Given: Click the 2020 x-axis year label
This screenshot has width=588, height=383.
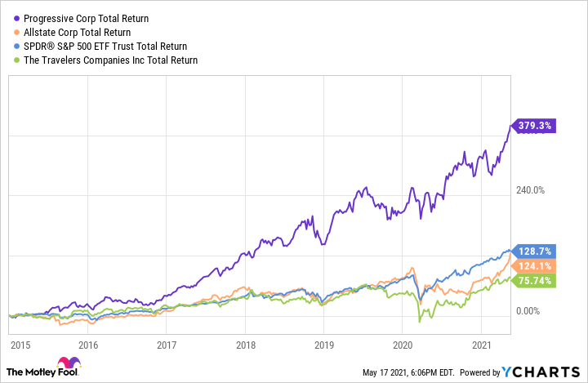Looking at the screenshot, I should pyautogui.click(x=403, y=345).
